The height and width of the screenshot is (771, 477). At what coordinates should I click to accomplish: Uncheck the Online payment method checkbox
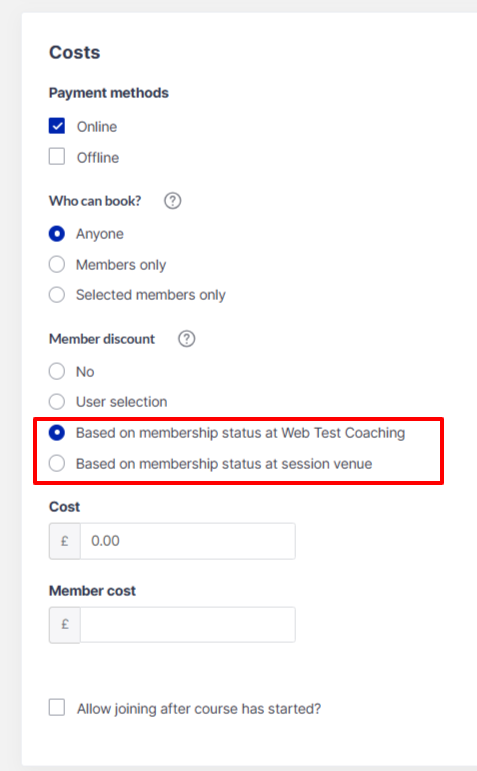click(57, 126)
